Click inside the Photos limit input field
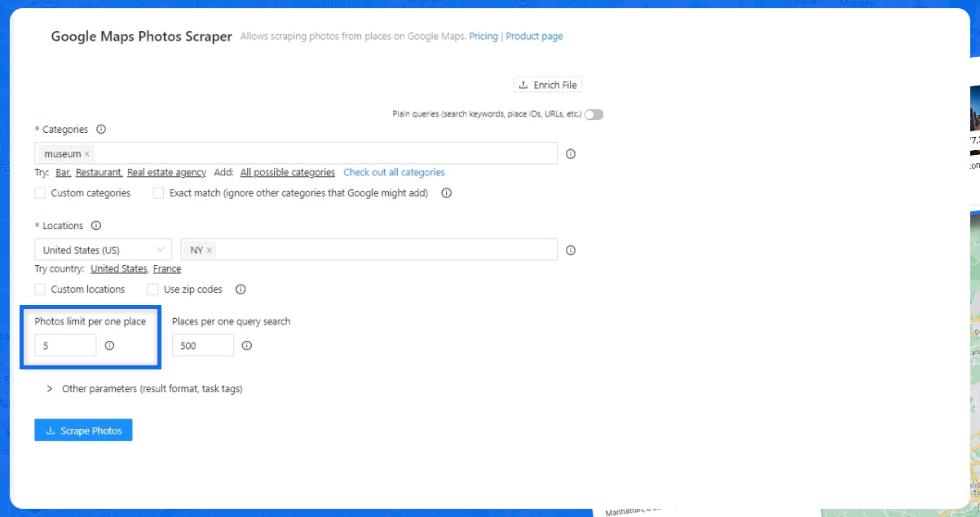The height and width of the screenshot is (517, 980). tap(64, 345)
